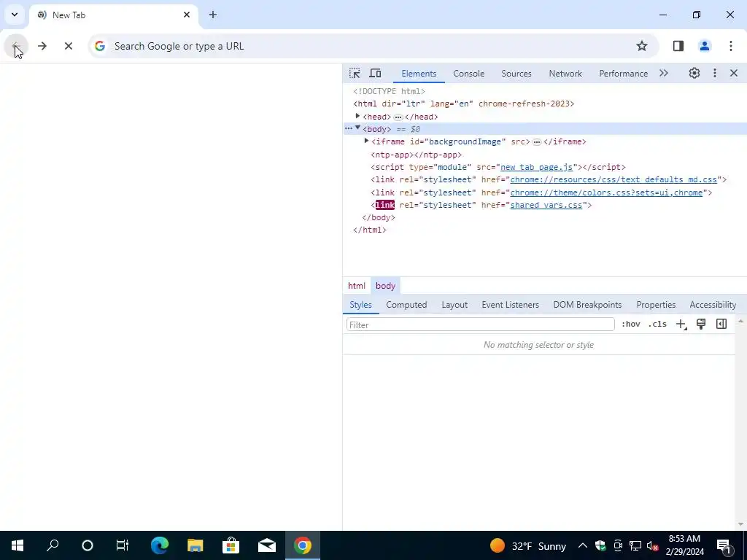The width and height of the screenshot is (747, 560).
Task: Close the New Tab tab
Action: click(x=187, y=15)
